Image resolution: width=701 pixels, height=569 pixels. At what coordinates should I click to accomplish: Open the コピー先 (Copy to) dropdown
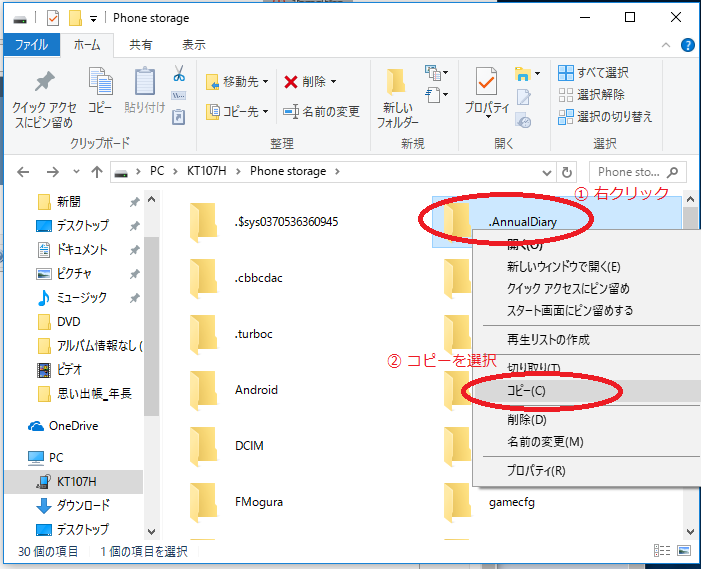tap(239, 111)
